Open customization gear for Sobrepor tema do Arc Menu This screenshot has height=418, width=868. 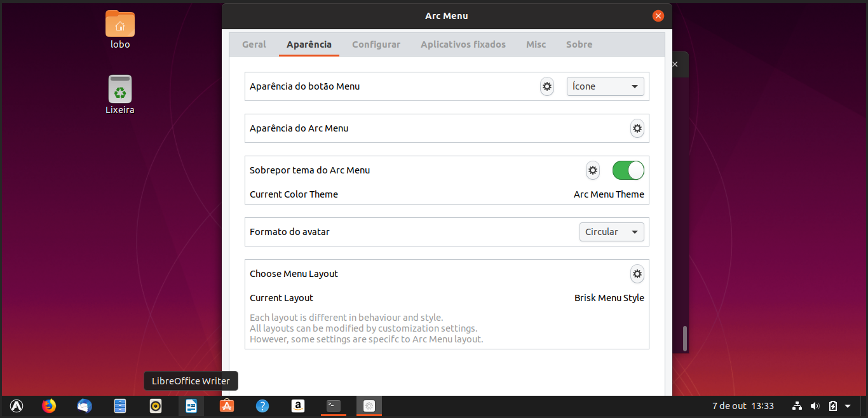click(x=593, y=170)
